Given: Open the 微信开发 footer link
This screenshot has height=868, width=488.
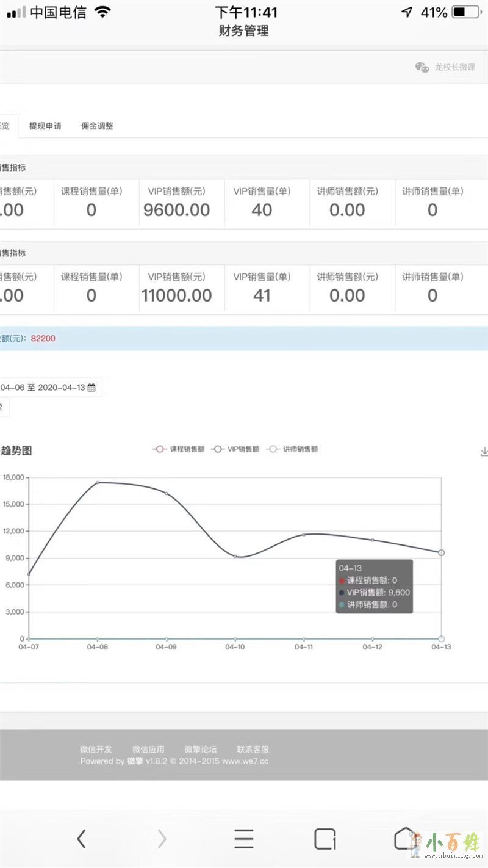Looking at the screenshot, I should [96, 749].
